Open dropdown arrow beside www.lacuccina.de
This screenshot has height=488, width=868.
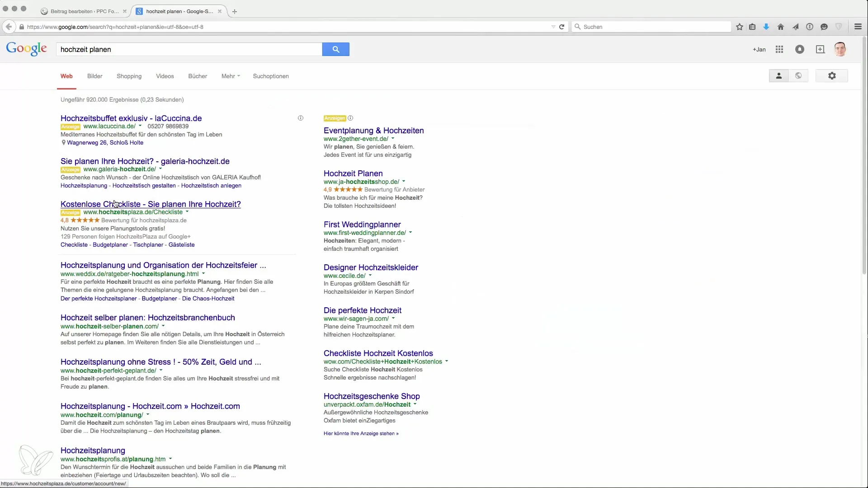[x=140, y=126]
